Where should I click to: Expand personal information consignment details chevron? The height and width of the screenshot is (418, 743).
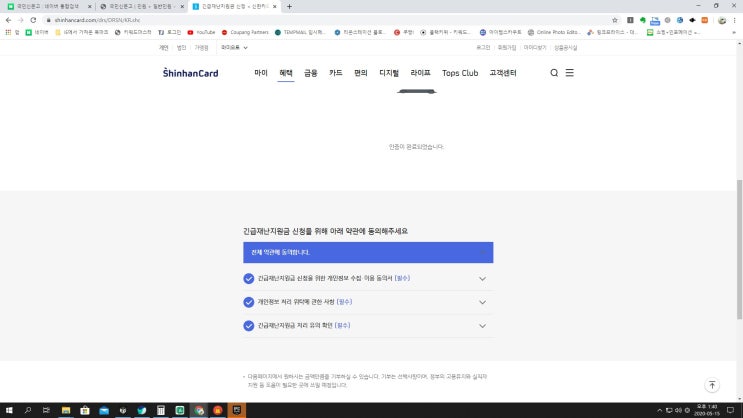[x=482, y=302]
